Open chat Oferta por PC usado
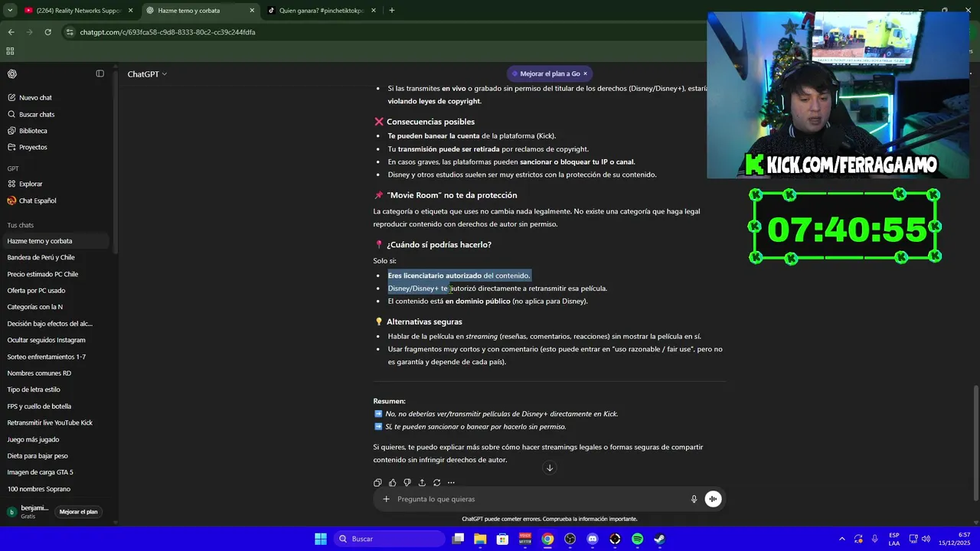Image resolution: width=980 pixels, height=551 pixels. (36, 291)
